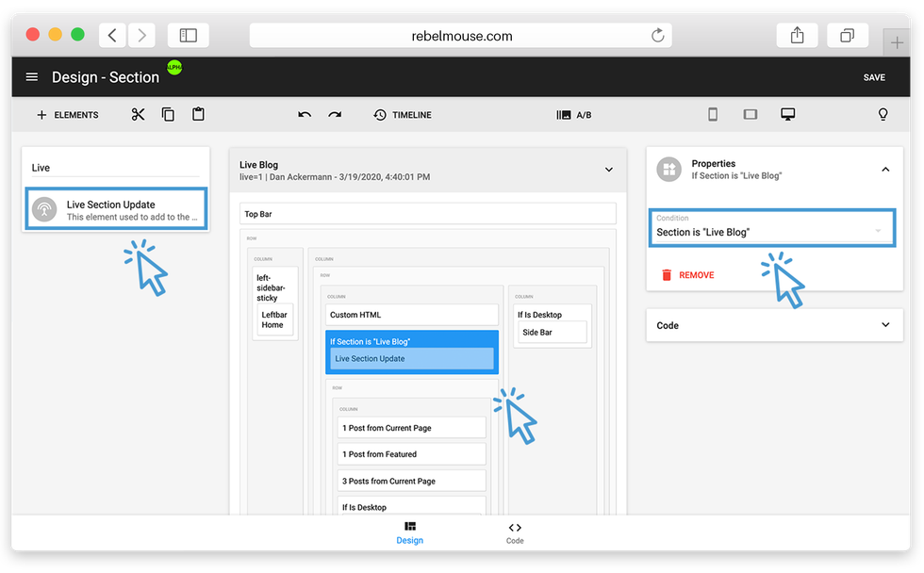Click the Live search input field

pos(115,168)
